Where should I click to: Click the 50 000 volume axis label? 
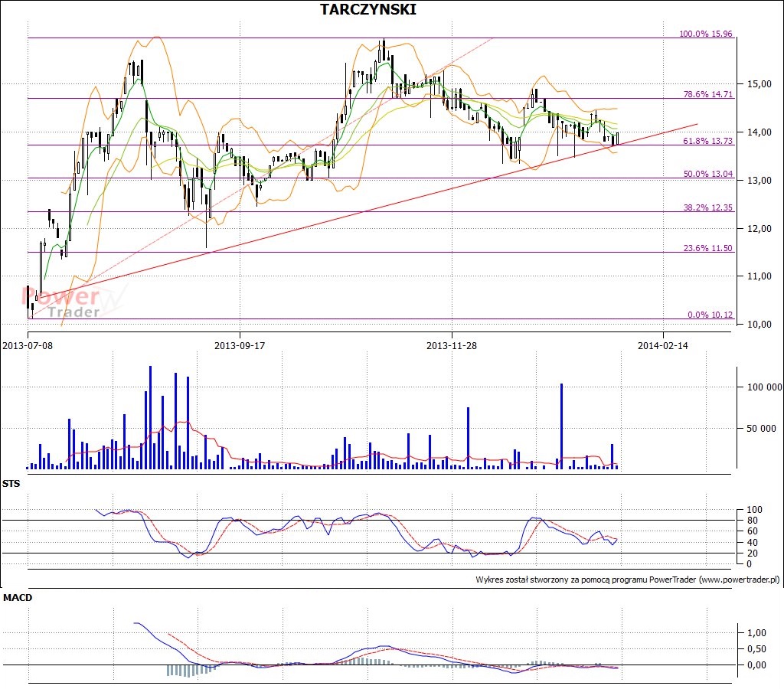(762, 429)
